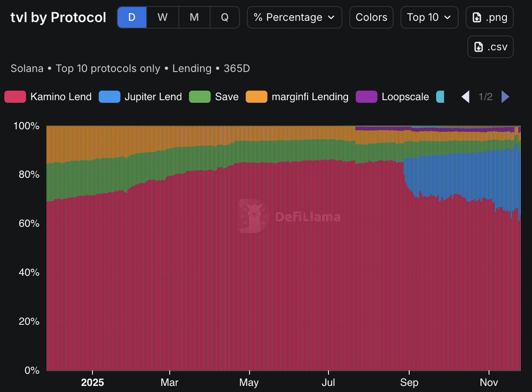The height and width of the screenshot is (392, 532).
Task: Download data as .csv
Action: click(490, 47)
